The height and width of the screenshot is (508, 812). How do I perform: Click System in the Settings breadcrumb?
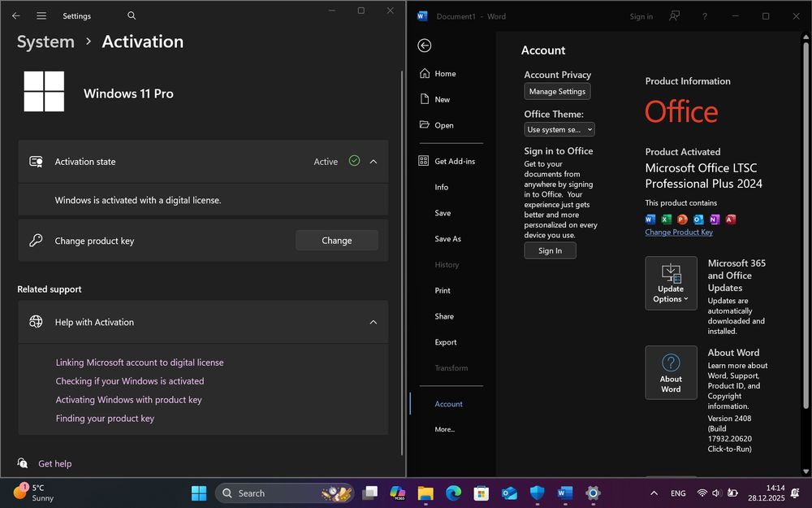(x=45, y=41)
